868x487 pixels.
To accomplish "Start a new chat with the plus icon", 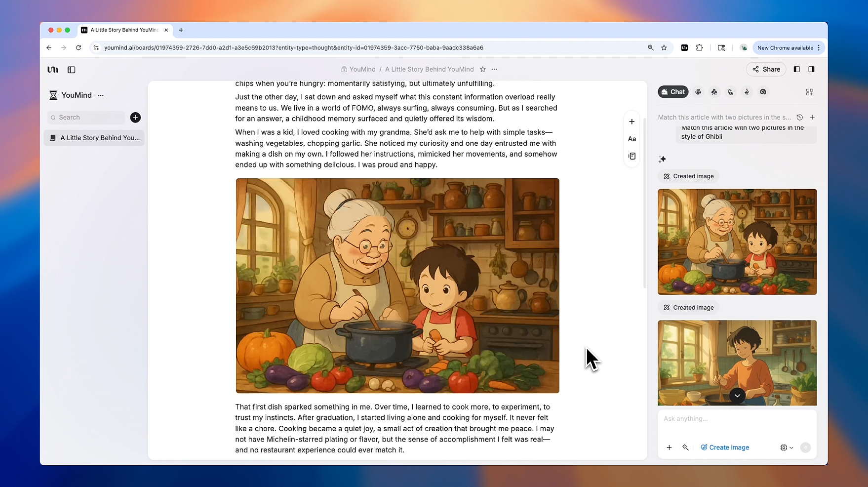I will [812, 118].
